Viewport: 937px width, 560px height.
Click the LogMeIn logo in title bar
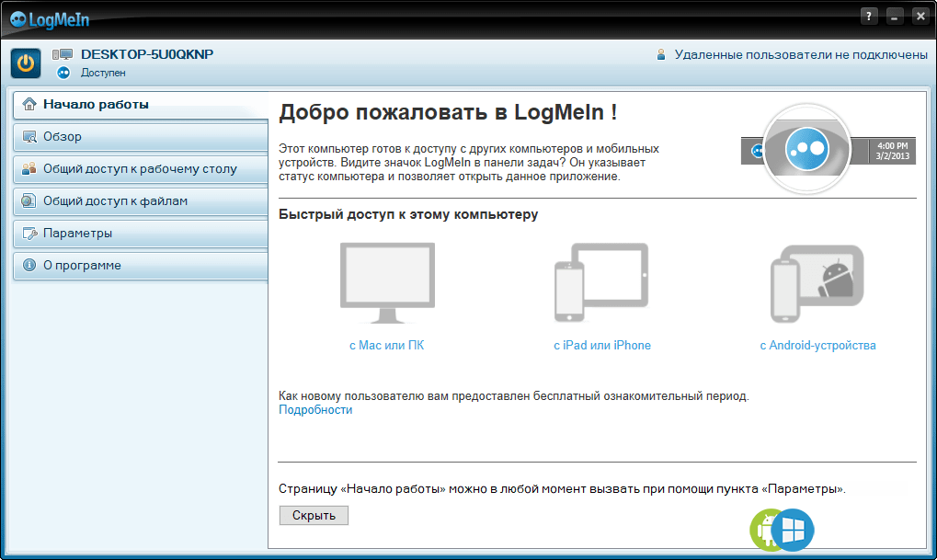click(x=50, y=19)
